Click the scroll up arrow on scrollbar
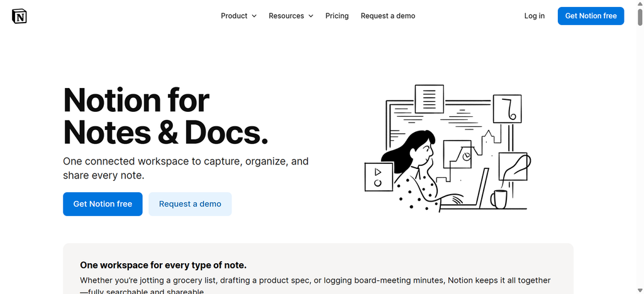Image resolution: width=644 pixels, height=294 pixels. tap(640, 3)
